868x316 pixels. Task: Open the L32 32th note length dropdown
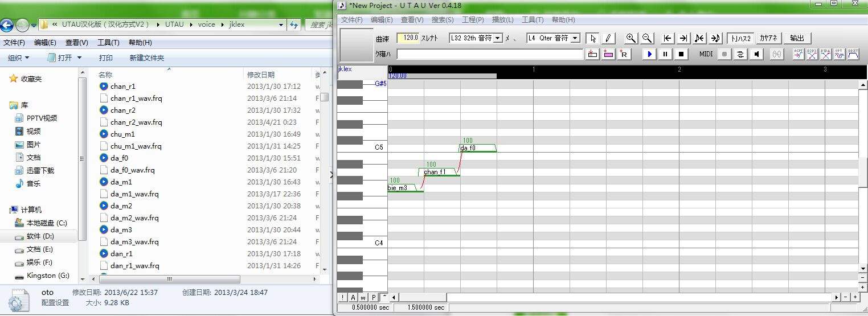(498, 38)
